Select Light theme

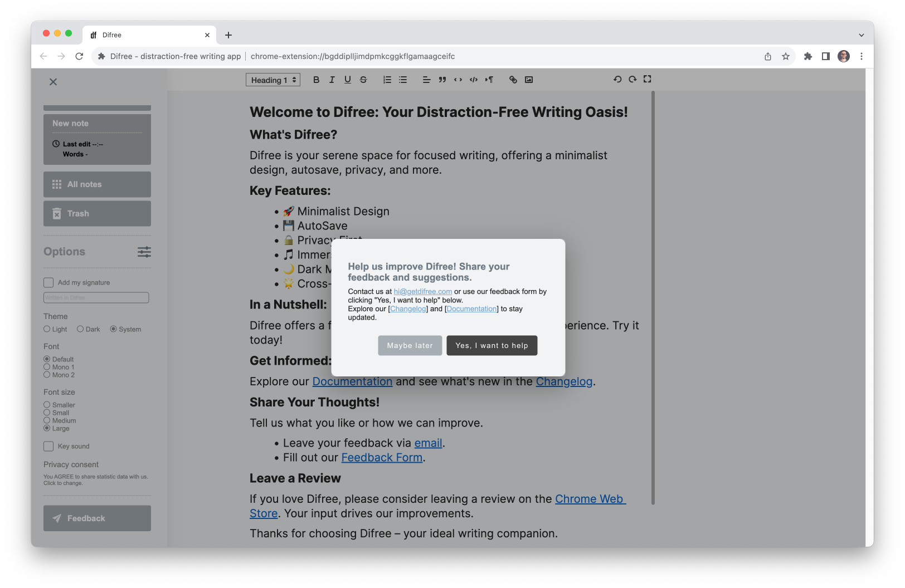pos(47,329)
